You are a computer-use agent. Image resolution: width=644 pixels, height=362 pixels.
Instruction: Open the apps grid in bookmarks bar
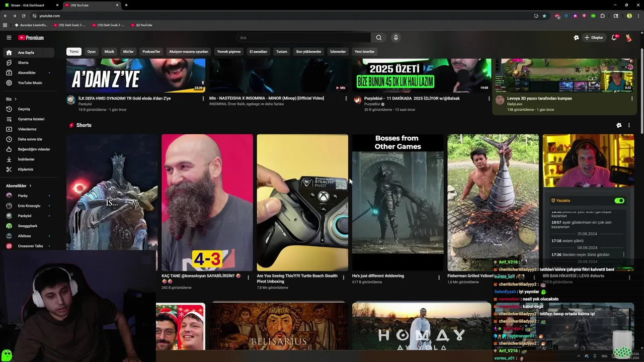point(5,25)
